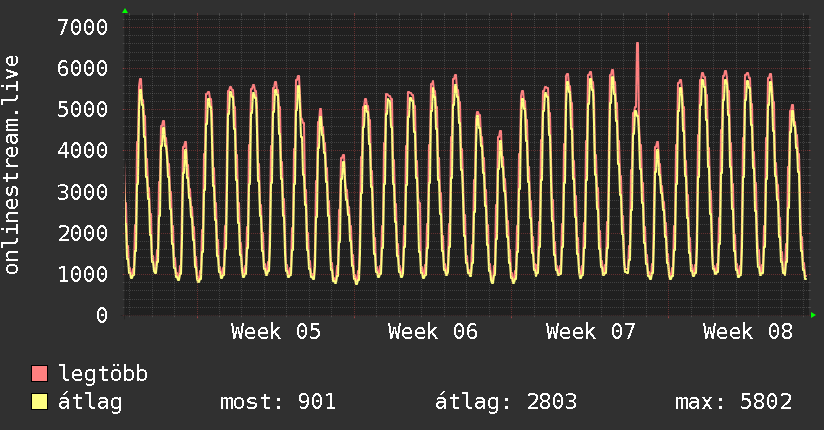The height and width of the screenshot is (430, 824).
Task: Click the Week 07 axis label
Action: click(591, 332)
